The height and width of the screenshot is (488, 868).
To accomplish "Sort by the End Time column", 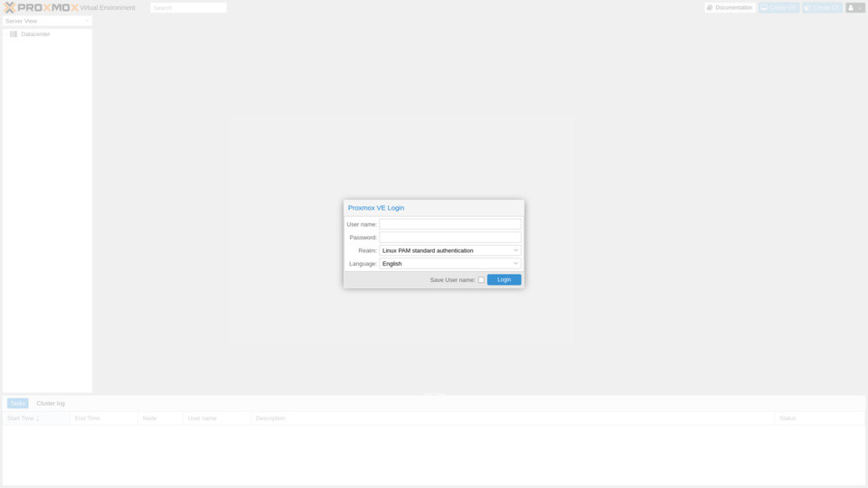I will click(x=104, y=418).
